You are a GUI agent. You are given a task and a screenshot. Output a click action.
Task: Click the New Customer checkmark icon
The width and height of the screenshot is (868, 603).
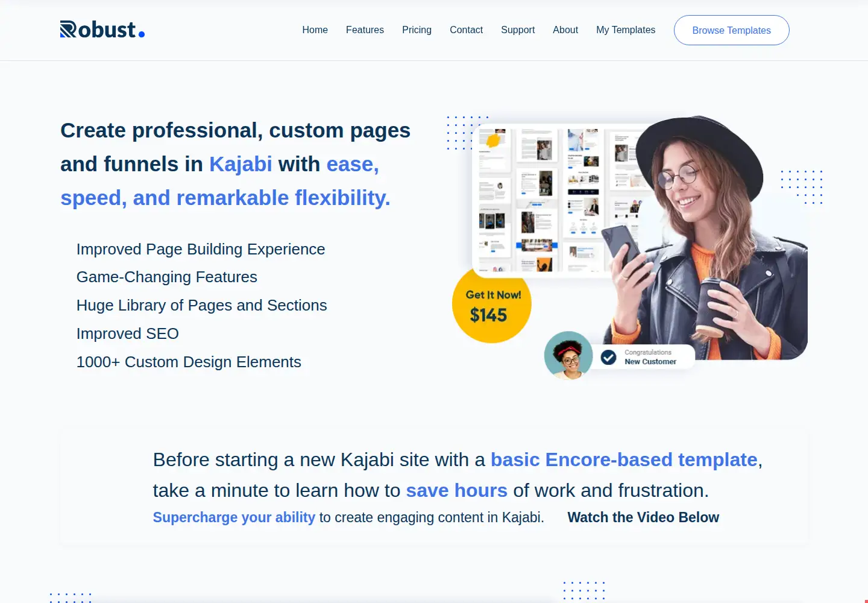(x=608, y=357)
